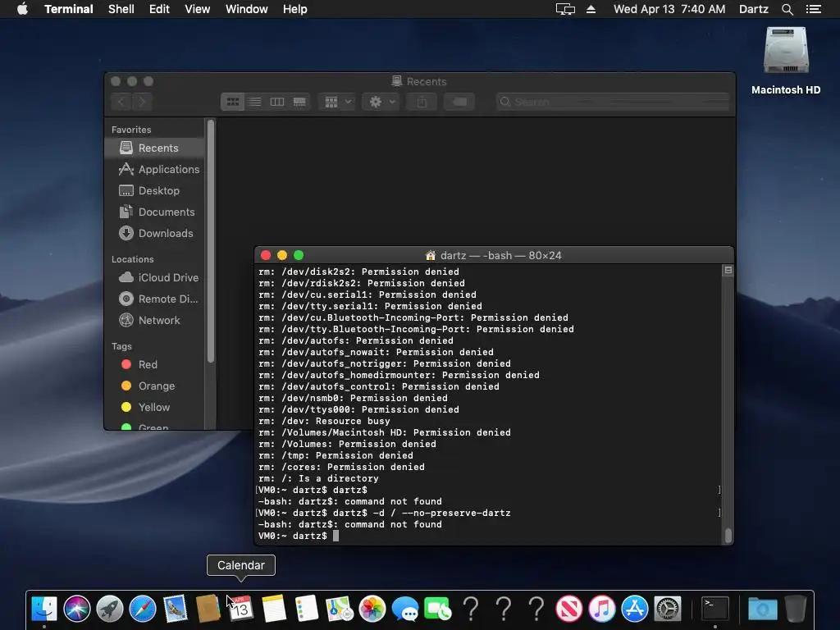Open the Shell menu

[121, 9]
